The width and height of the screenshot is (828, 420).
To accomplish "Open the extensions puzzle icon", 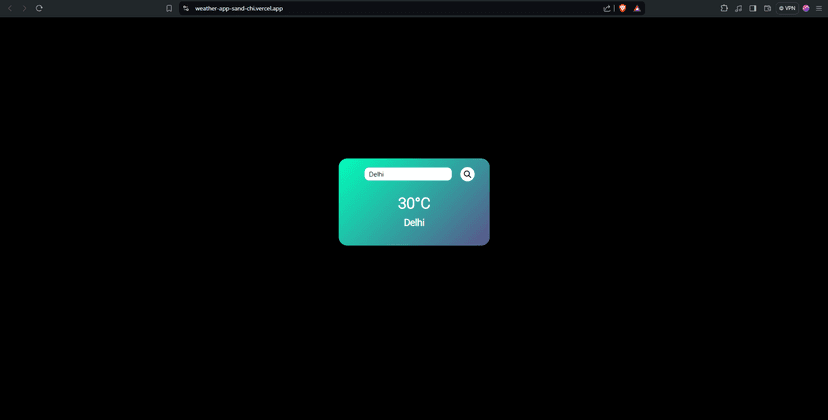I will [x=724, y=8].
